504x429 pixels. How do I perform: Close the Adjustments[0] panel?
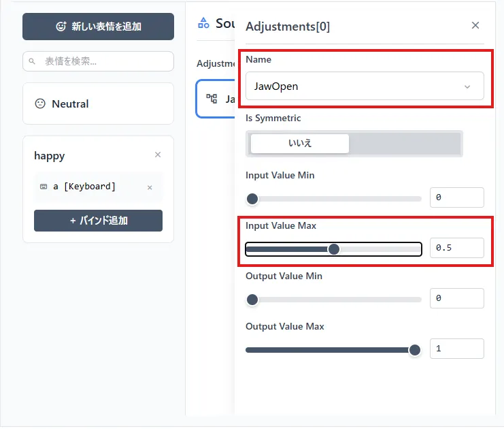(475, 25)
